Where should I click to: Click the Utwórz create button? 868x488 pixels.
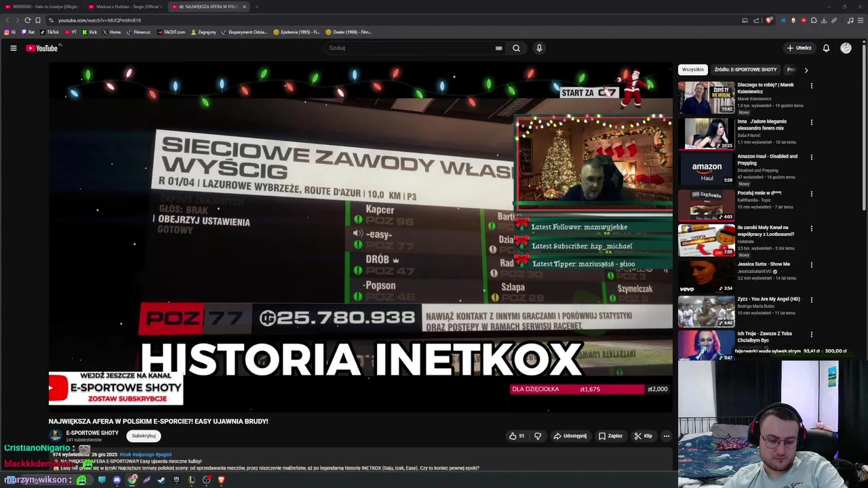coord(799,48)
